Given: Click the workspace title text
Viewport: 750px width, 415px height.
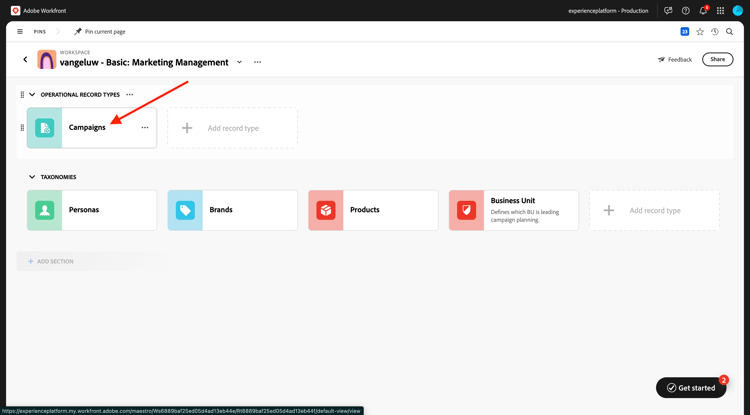Looking at the screenshot, I should 144,63.
